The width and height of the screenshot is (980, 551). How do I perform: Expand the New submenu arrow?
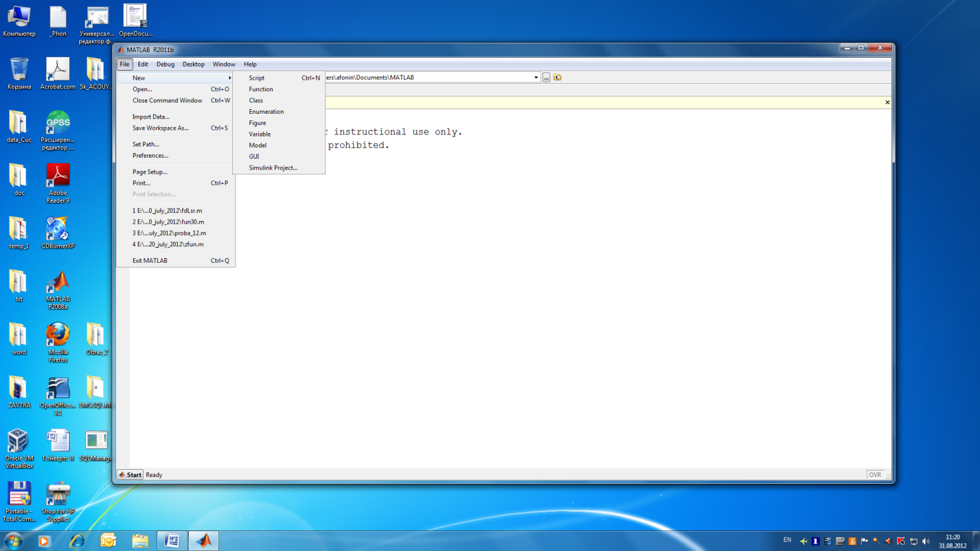[x=230, y=78]
